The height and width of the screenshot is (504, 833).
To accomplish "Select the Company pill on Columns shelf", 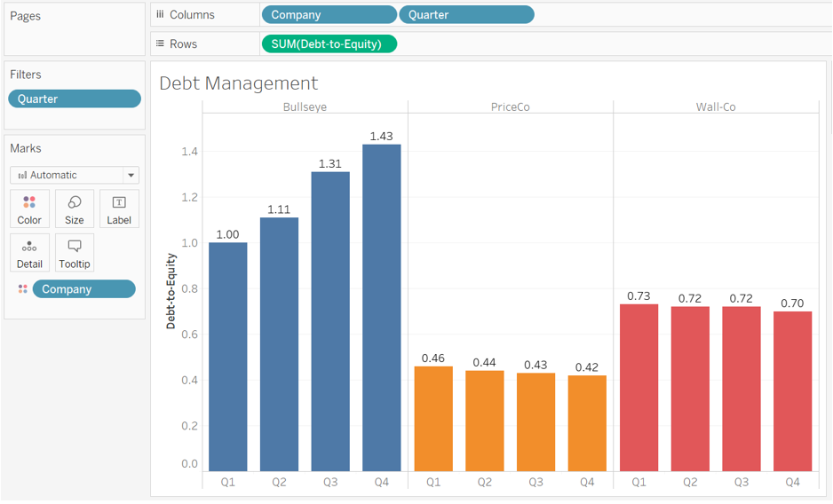I will tap(329, 15).
